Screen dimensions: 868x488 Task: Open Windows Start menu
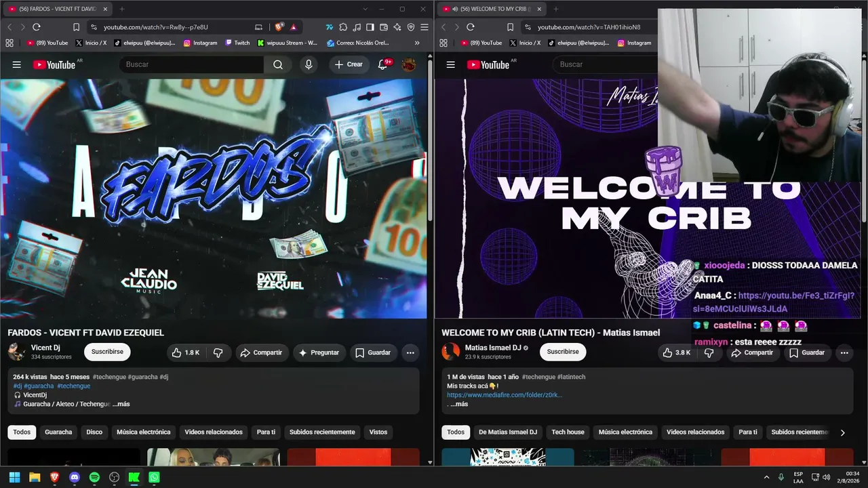coord(14,477)
